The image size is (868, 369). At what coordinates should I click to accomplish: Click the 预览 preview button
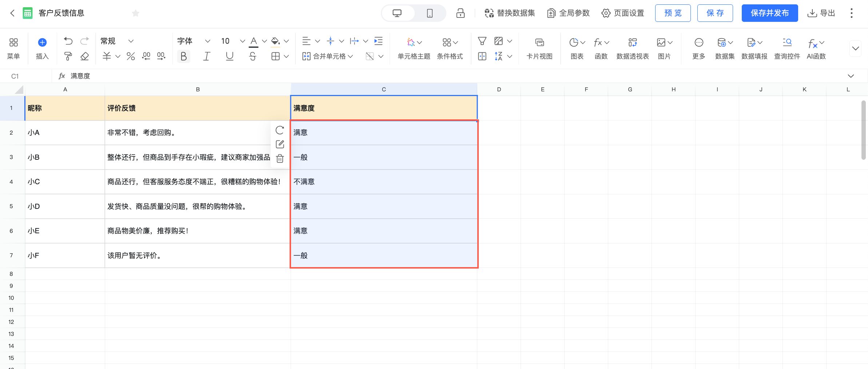click(x=673, y=13)
